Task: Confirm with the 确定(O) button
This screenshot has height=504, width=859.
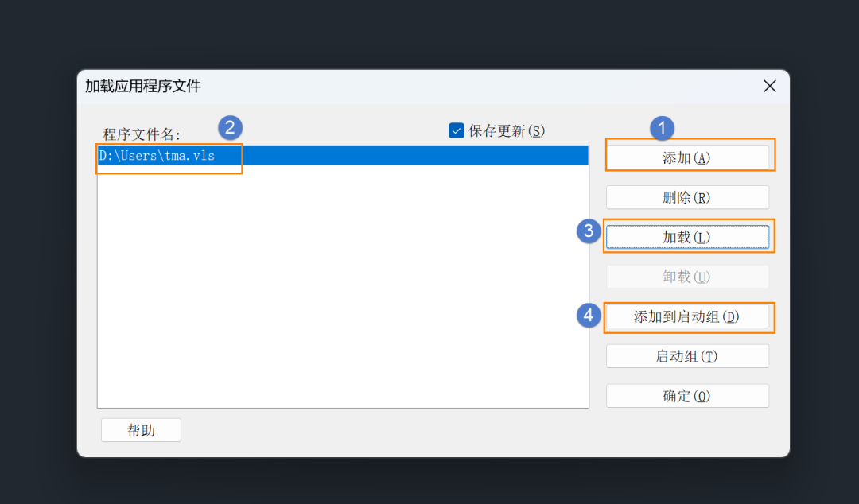Action: point(687,396)
